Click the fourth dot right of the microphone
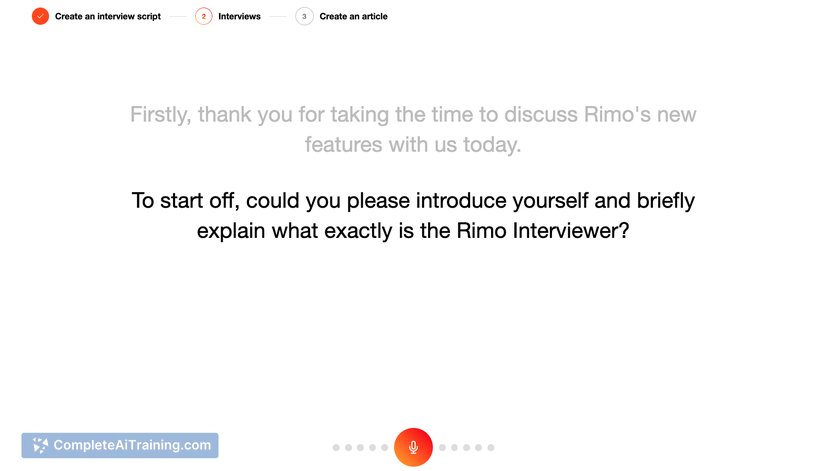 479,447
